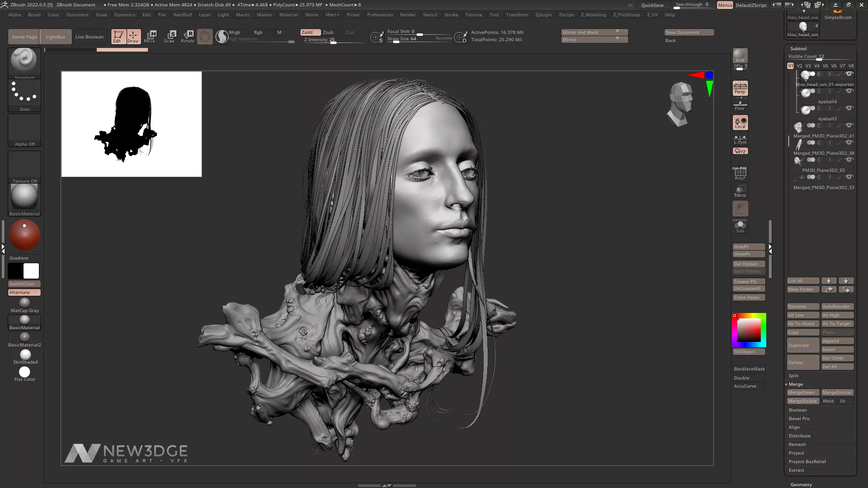Toggle visibility of Merged_PM3D_Plane3D2_41 subtool
868x488 pixels.
pyautogui.click(x=849, y=125)
